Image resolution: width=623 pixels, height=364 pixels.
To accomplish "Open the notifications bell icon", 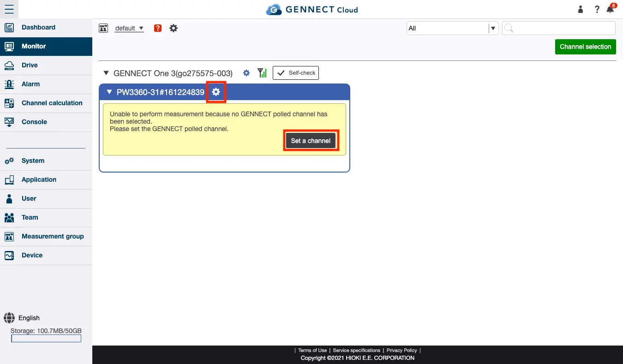I will coord(611,9).
